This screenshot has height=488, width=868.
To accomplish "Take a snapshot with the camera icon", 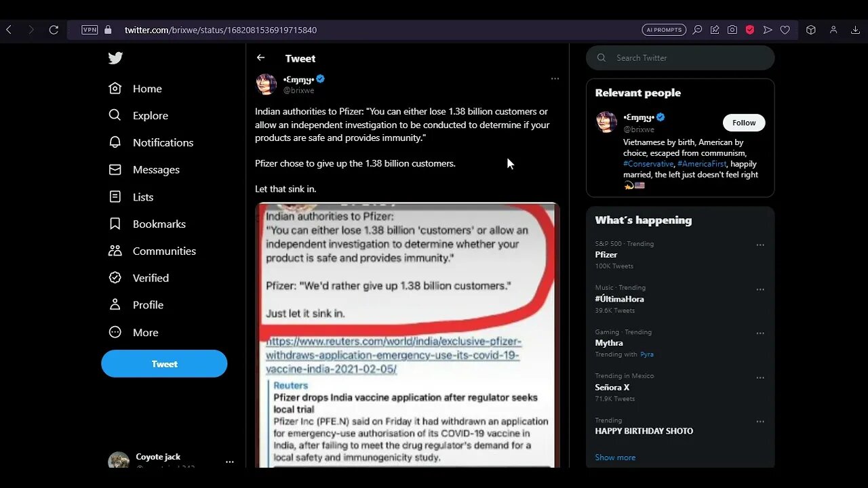I will pyautogui.click(x=732, y=30).
